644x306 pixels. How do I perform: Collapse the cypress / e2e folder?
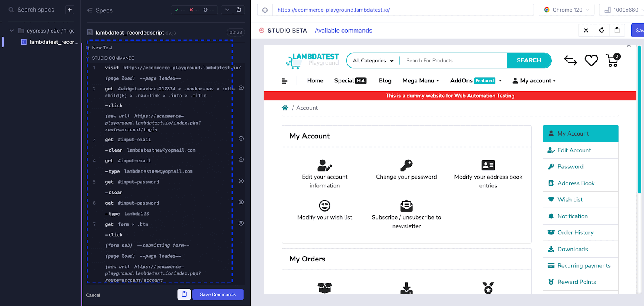[12, 31]
